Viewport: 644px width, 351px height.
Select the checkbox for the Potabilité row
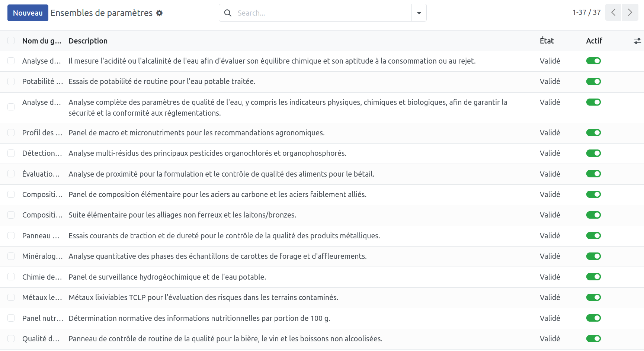coord(11,81)
